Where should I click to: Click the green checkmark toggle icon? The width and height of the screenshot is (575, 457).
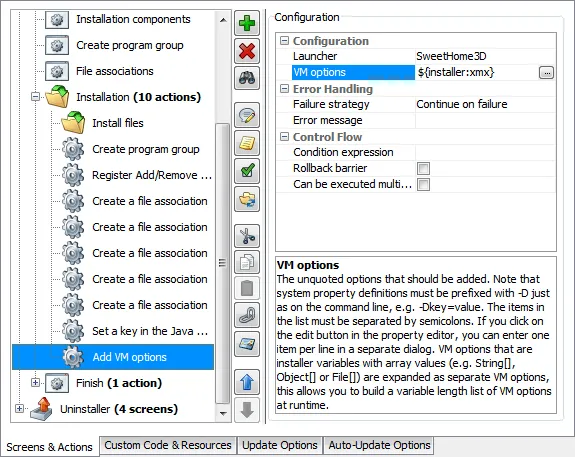point(247,171)
